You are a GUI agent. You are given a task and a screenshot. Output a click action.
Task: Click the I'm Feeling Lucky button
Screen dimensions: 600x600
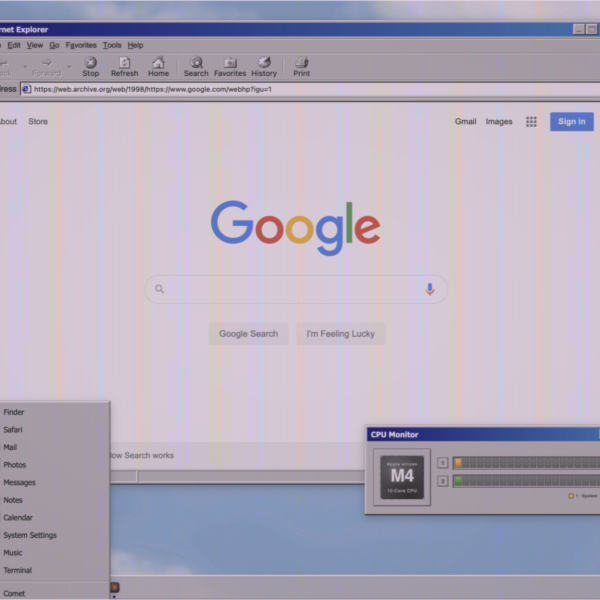point(341,334)
